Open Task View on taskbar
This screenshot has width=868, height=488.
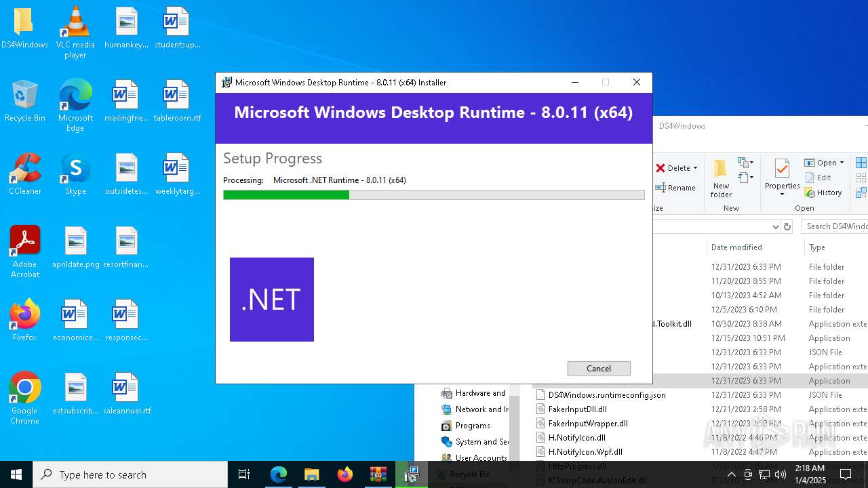pos(244,474)
